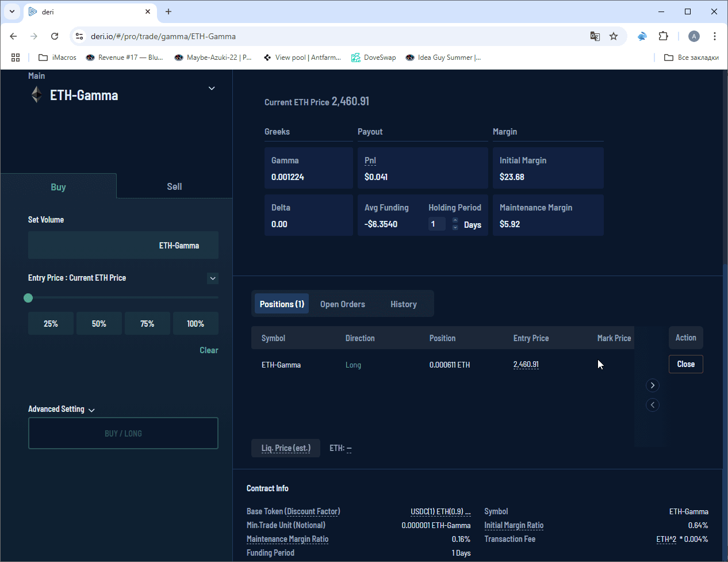Click the Pnl label
This screenshot has width=728, height=562.
(x=370, y=160)
